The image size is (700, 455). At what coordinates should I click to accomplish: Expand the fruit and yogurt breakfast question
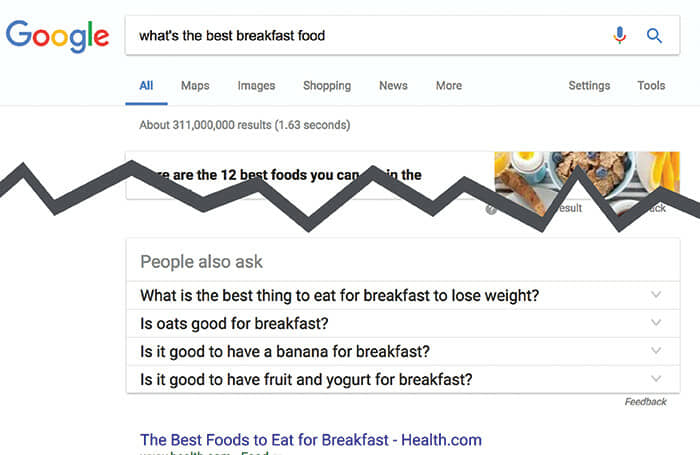tap(403, 380)
